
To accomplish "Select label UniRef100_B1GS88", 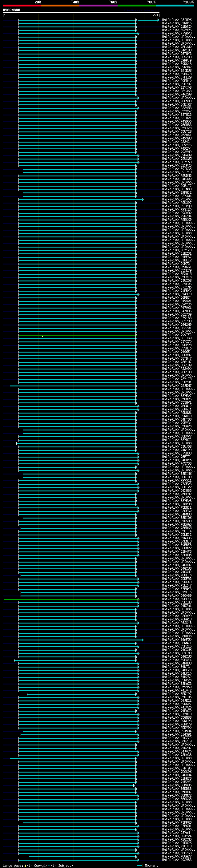I will pyautogui.click(x=177, y=521).
